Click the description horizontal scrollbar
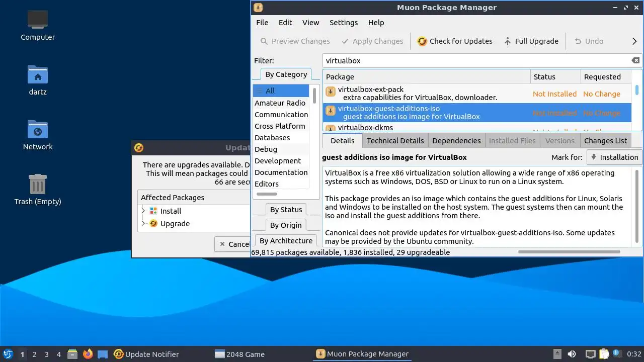This screenshot has width=644, height=362. point(569,251)
